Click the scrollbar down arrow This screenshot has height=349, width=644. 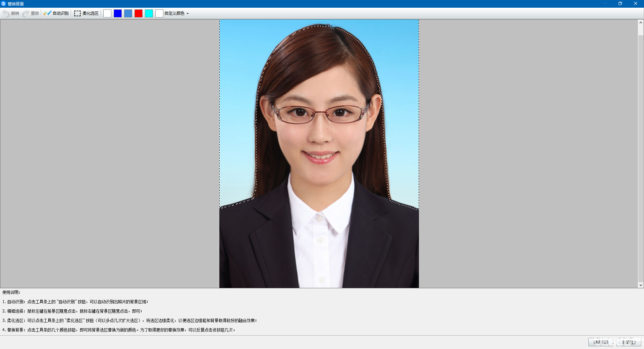tap(641, 285)
